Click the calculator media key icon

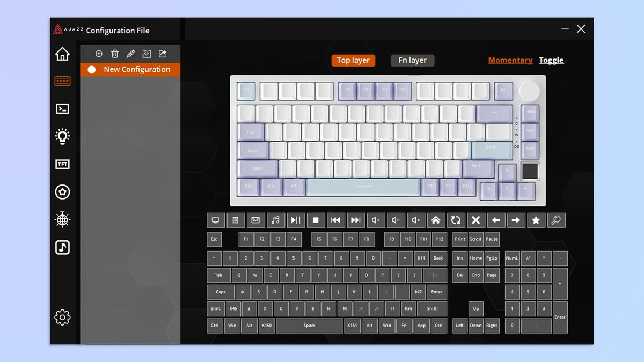[x=235, y=220]
